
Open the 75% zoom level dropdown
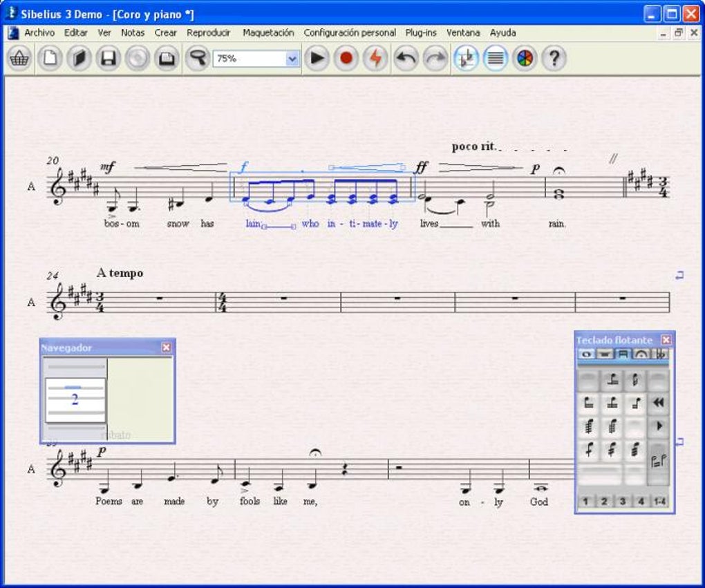pyautogui.click(x=292, y=59)
